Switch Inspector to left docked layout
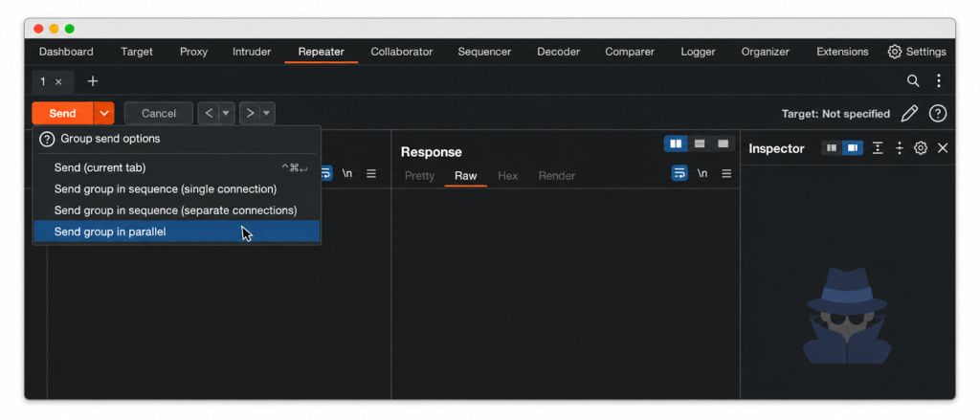The image size is (980, 420). pyautogui.click(x=832, y=148)
